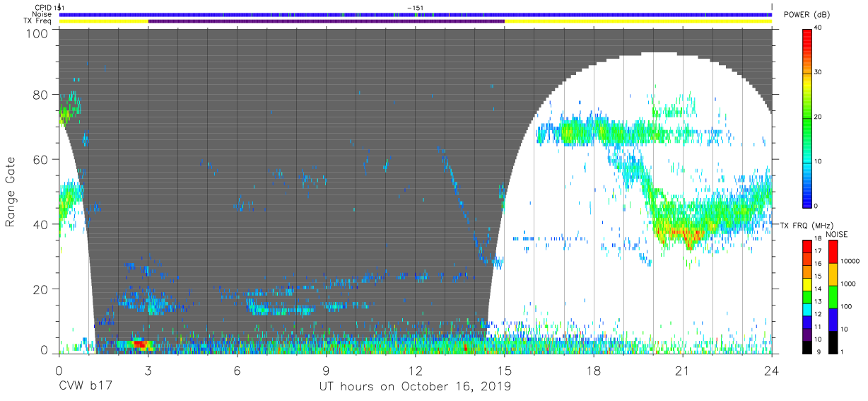Select the 14 label on TX FRQ legend
Image resolution: width=868 pixels, height=401 pixels.
(819, 289)
